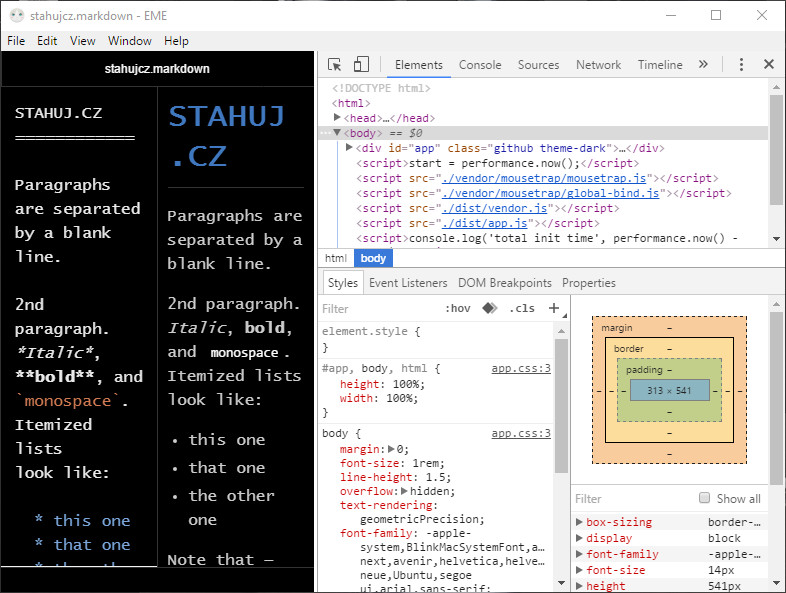Click the 313 × 541 content box

tap(669, 390)
